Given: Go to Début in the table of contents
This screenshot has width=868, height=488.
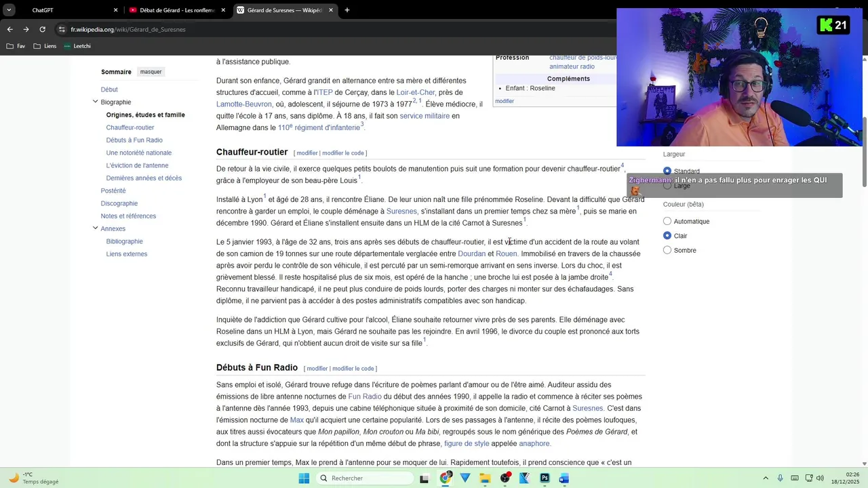Looking at the screenshot, I should click(109, 89).
